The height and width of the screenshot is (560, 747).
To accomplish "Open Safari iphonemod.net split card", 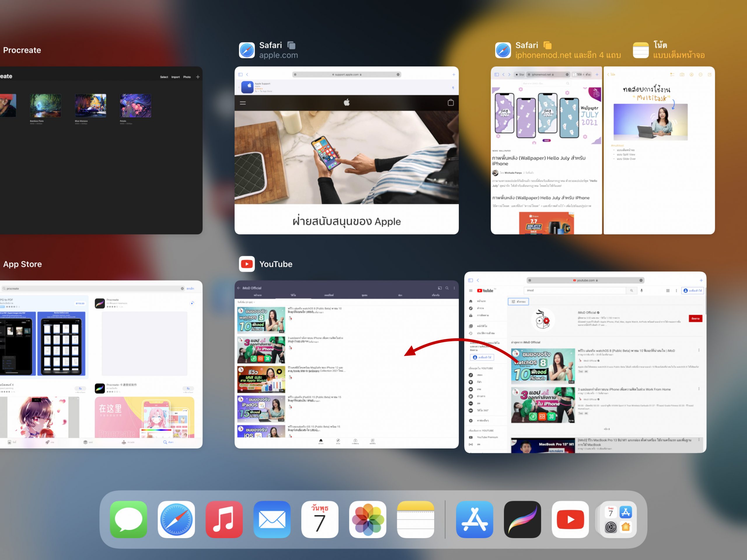I will 546,150.
